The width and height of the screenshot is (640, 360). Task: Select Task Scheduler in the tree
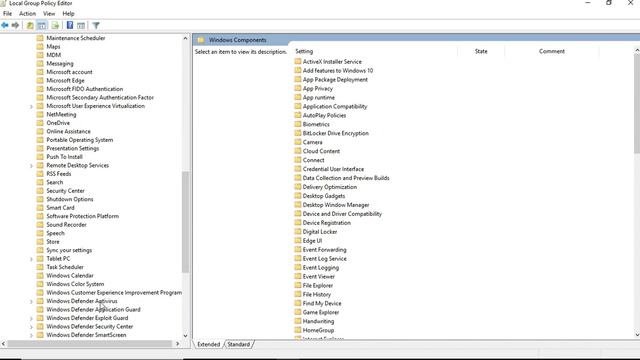(x=65, y=267)
